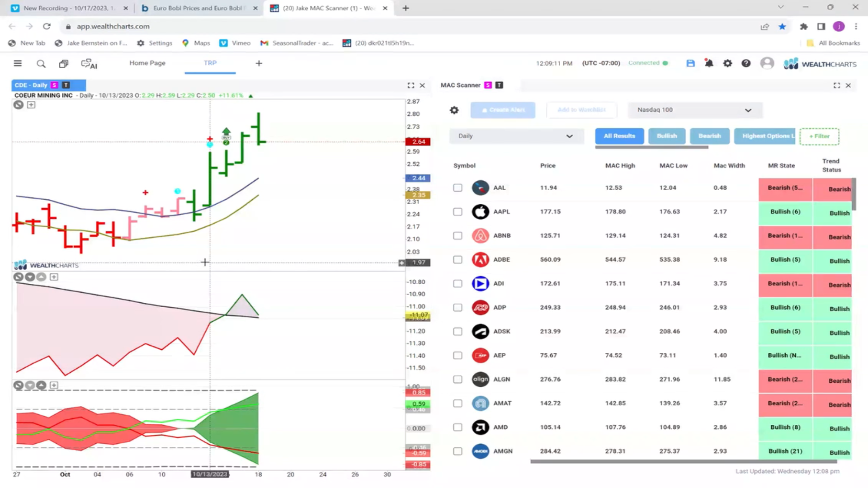Open the user profile avatar
Viewport: 868px width, 488px height.
pos(767,63)
